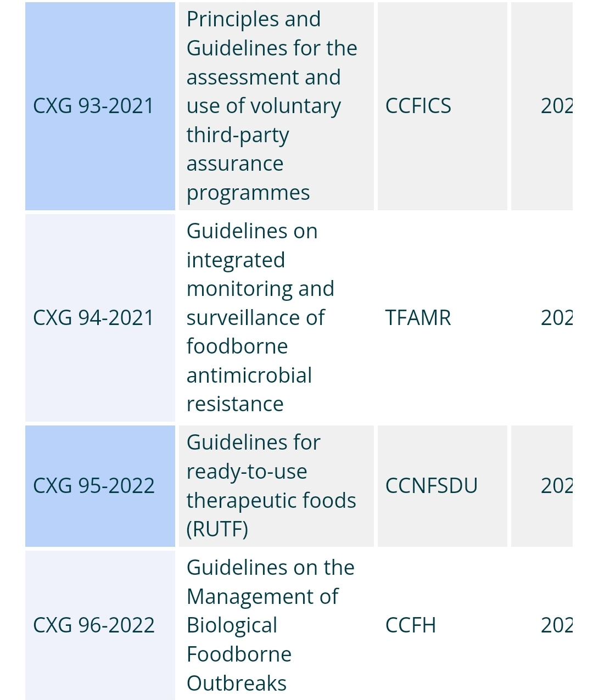The image size is (593, 700).
Task: Select the CXG 95-2022 reference cell
Action: 94,486
